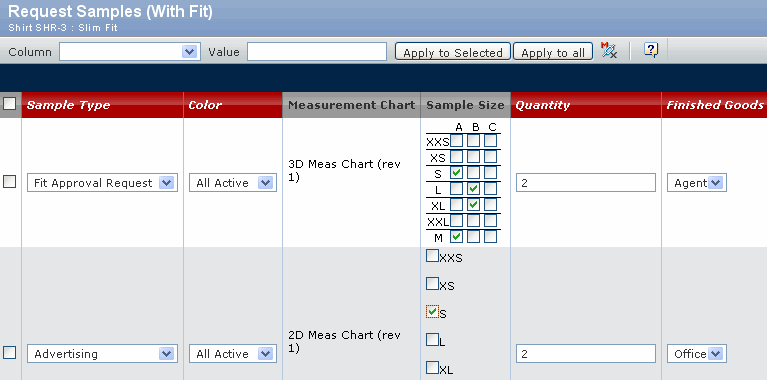The image size is (767, 380).
Task: Uncheck size L column B checkbox
Action: (x=473, y=189)
